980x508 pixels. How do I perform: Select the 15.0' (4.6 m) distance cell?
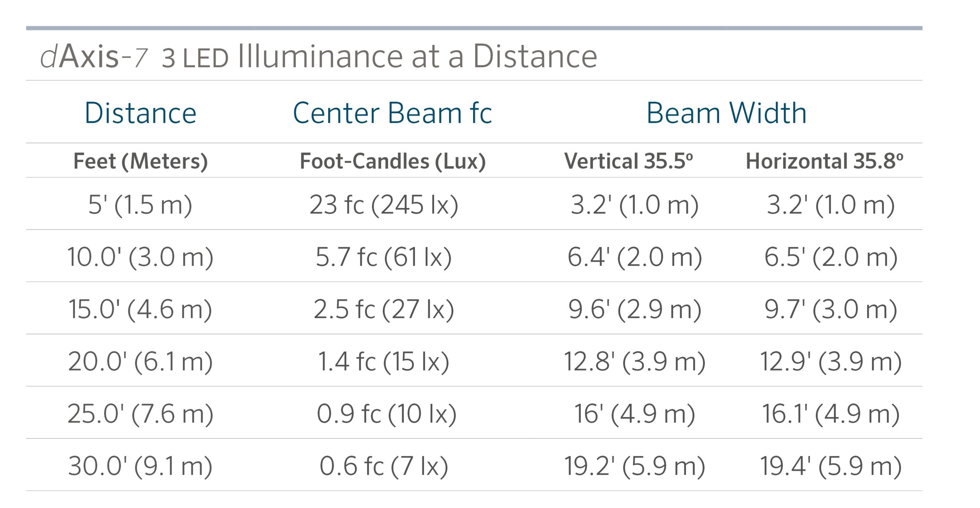coord(140,309)
